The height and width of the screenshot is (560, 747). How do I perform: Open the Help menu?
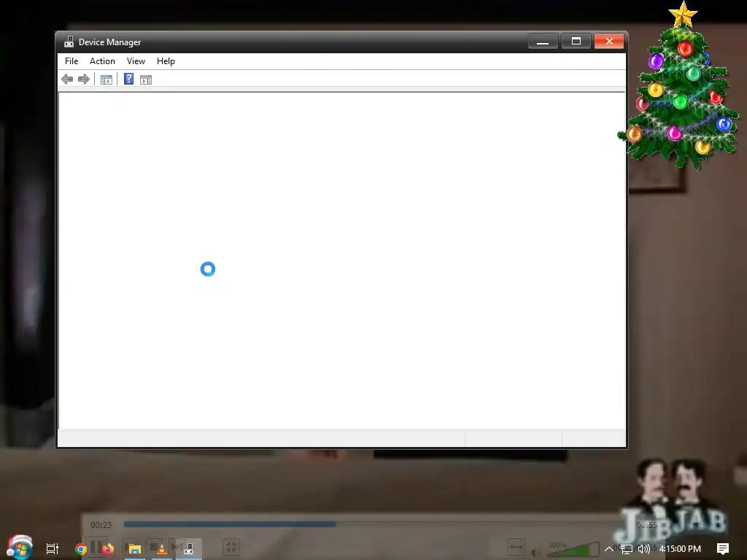[x=166, y=61]
